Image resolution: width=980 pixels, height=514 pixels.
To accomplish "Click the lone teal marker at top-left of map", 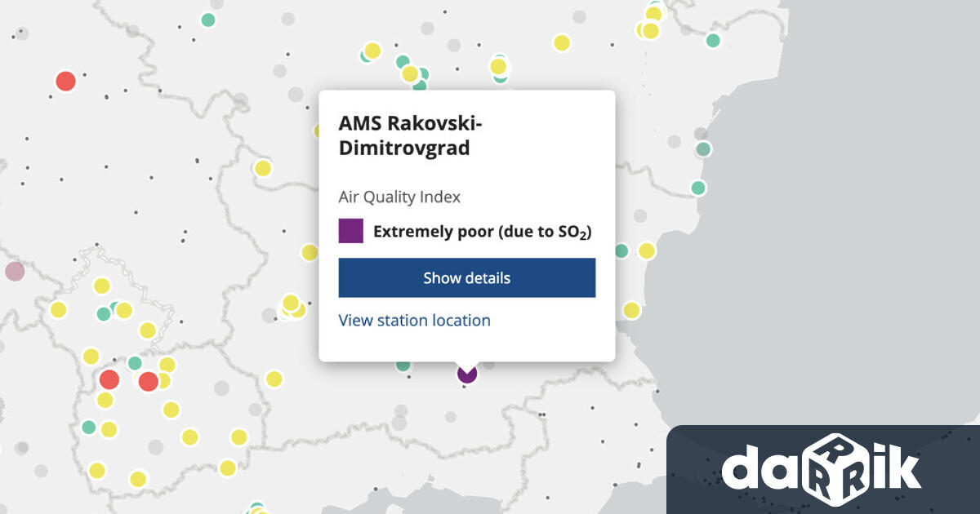I will coord(208,20).
